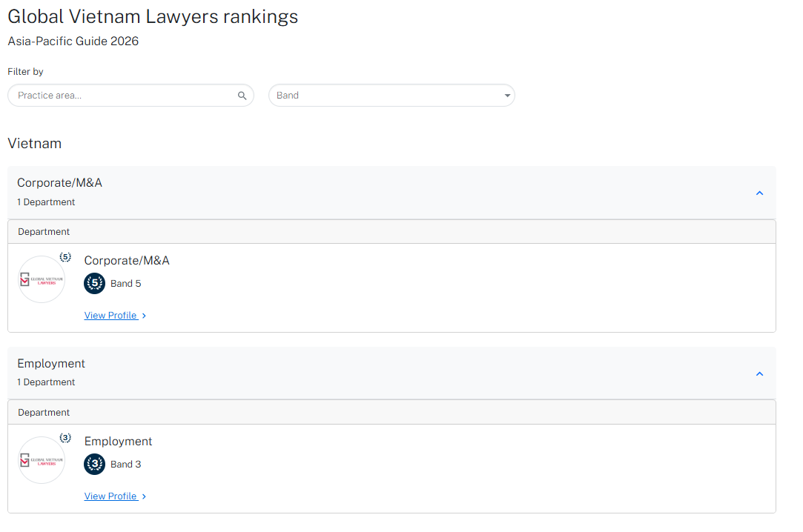The height and width of the screenshot is (532, 803).
Task: Click the Global Vietnam Lawyers logo under Employment
Action: pos(42,460)
